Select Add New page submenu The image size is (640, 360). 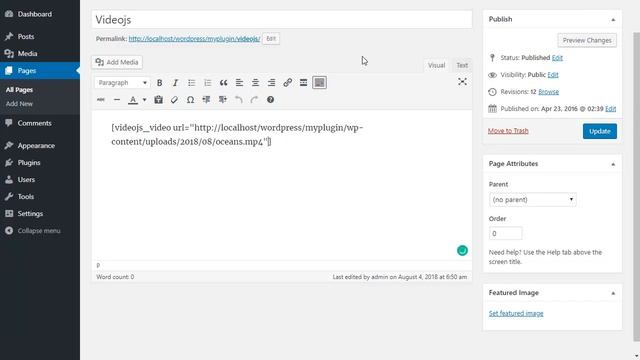click(19, 104)
